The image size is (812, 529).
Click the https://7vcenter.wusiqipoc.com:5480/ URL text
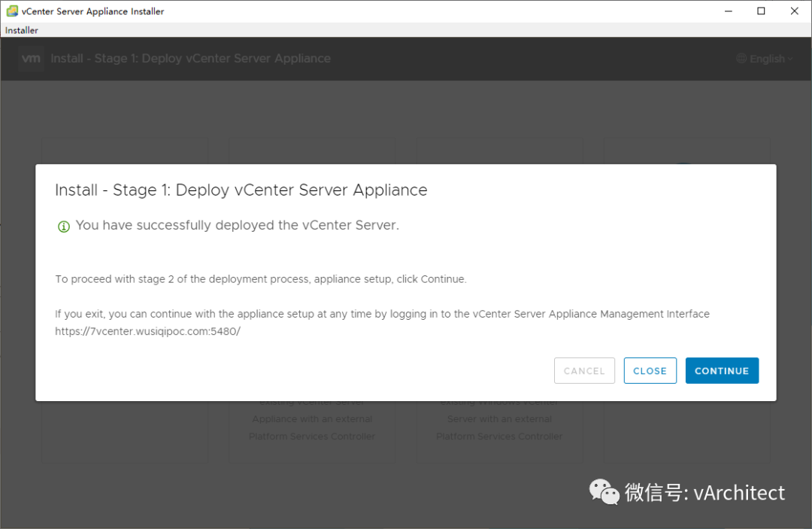coord(147,331)
